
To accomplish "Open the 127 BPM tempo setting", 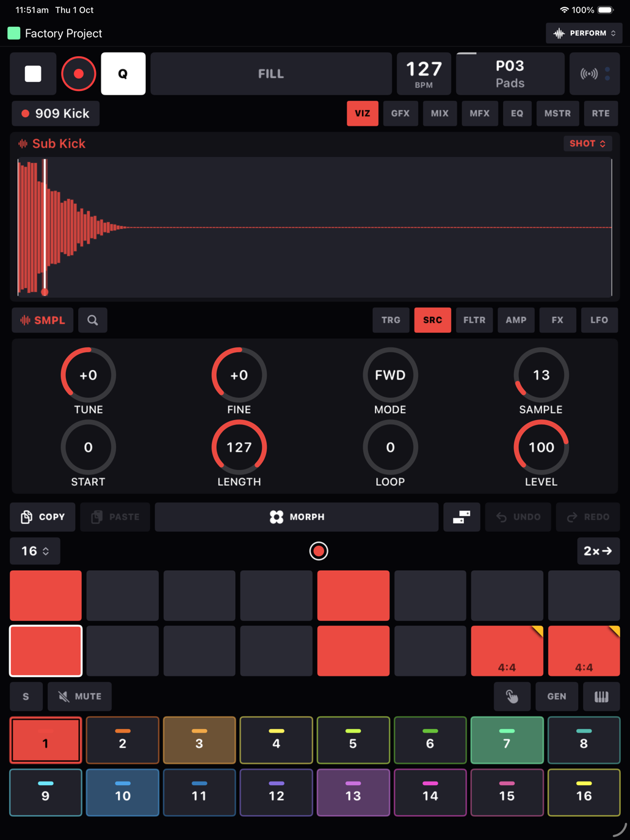I will [424, 74].
